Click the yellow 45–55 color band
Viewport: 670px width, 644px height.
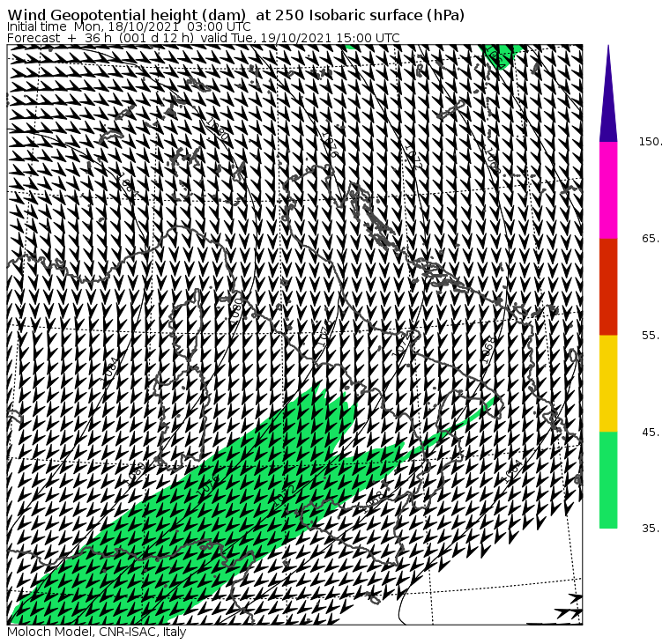(608, 383)
